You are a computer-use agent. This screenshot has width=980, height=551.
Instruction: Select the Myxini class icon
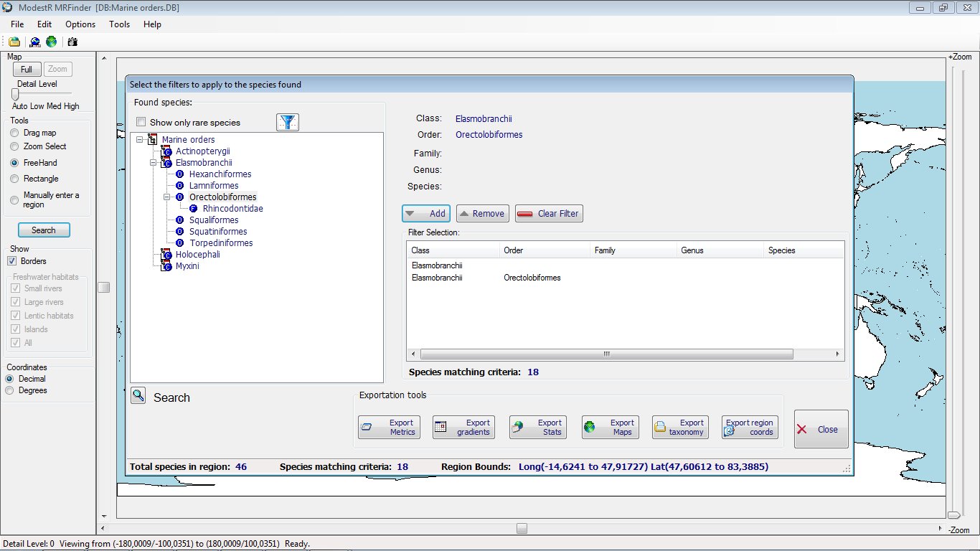tap(166, 265)
